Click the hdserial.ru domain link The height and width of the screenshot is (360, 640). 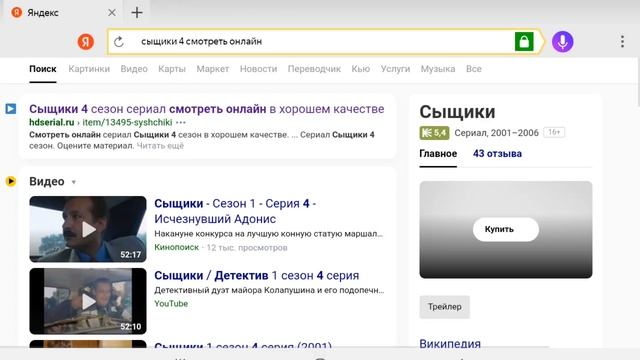[x=51, y=122]
